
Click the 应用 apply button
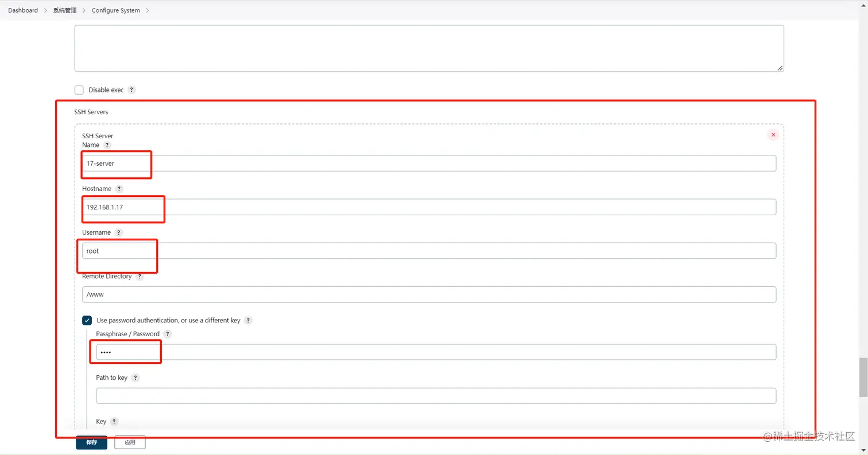(130, 442)
